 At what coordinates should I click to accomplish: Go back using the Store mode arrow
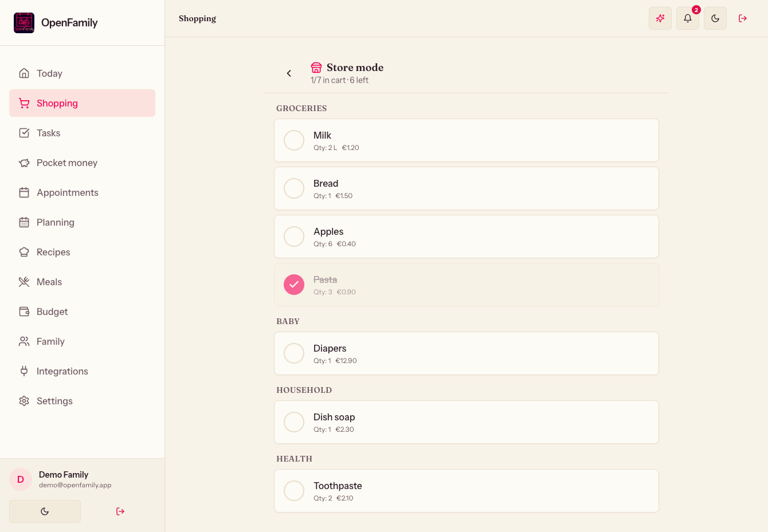tap(289, 73)
